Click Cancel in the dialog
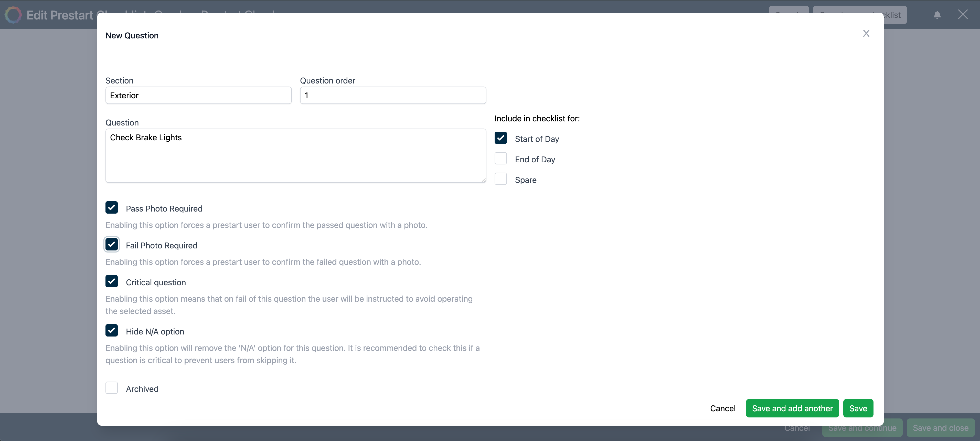 pos(722,408)
